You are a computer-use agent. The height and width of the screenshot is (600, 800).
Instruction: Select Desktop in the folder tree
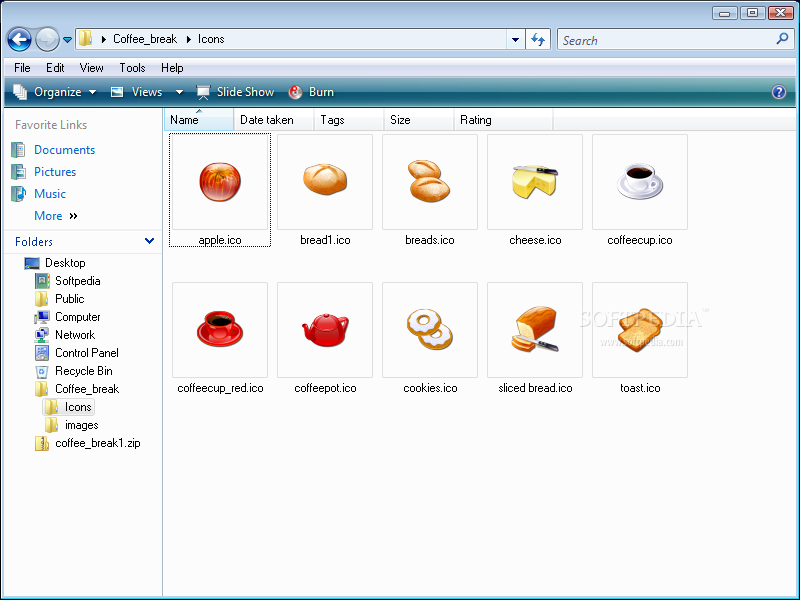point(65,263)
